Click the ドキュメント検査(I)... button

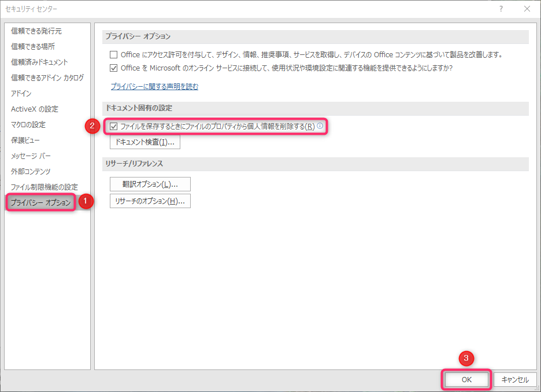145,142
